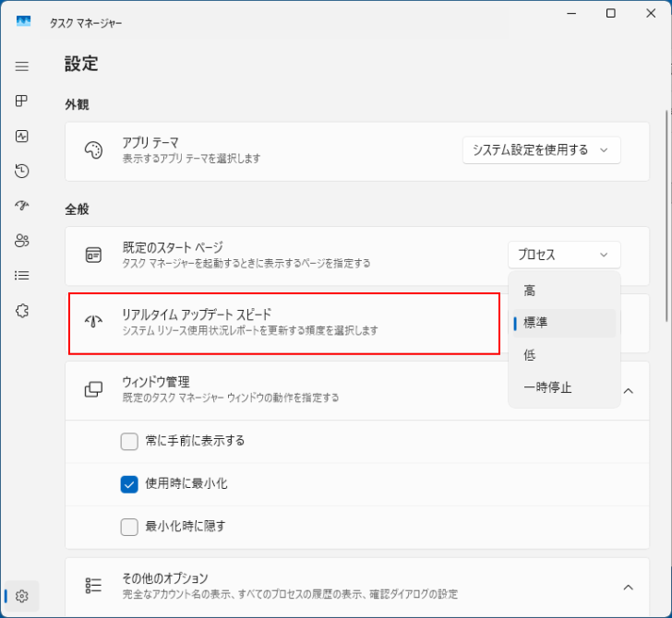The width and height of the screenshot is (672, 618).
Task: Click the vertical scrollbar thumb
Action: [666, 216]
